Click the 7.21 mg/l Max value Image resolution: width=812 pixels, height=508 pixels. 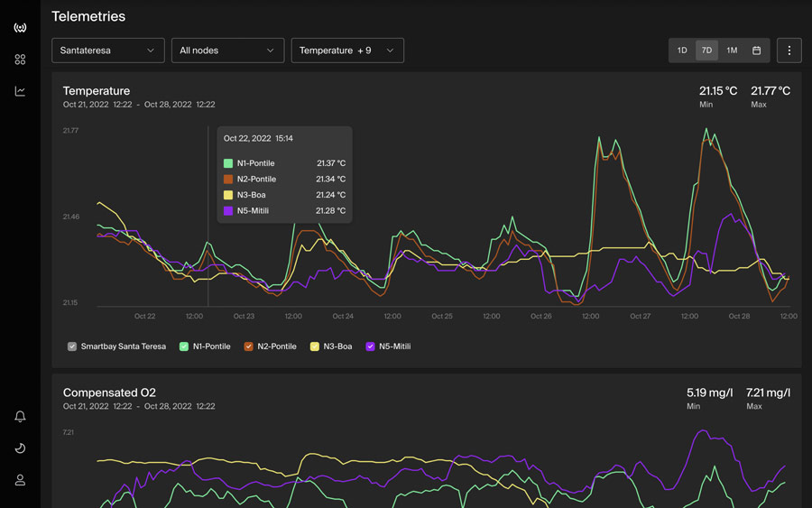pyautogui.click(x=768, y=393)
